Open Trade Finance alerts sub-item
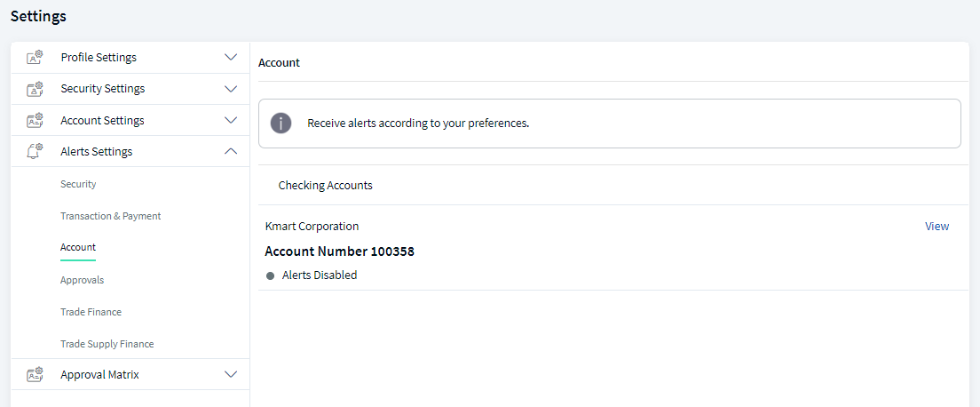This screenshot has height=407, width=980. [x=91, y=312]
